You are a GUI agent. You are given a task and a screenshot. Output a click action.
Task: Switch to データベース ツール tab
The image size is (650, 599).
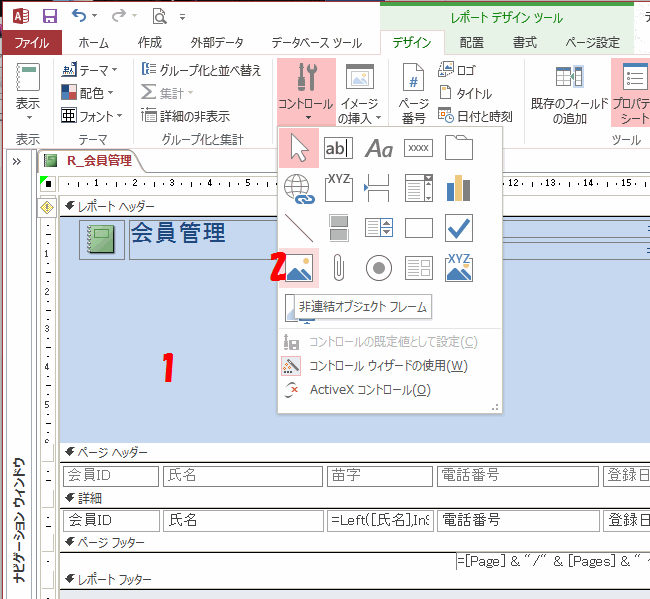tap(317, 42)
